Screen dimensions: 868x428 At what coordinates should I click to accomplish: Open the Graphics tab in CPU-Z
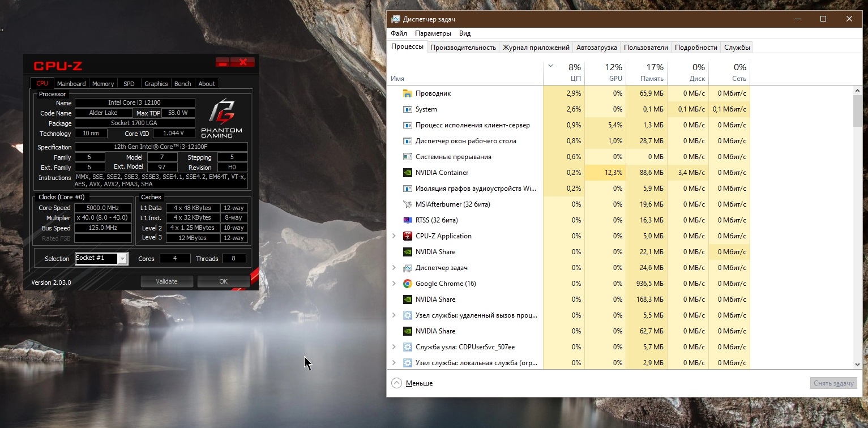pos(156,84)
